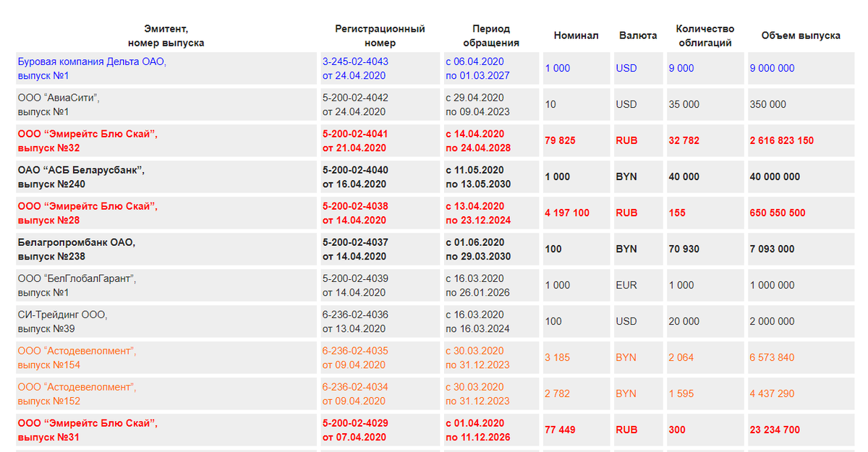The image size is (868, 452).
Task: Click ОАО "АСБ Беларусбанк" выпуск №240
Action: tap(81, 177)
